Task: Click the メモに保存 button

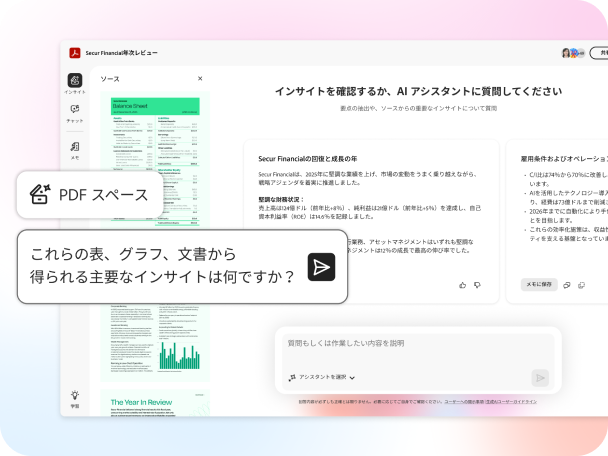Action: pos(539,284)
